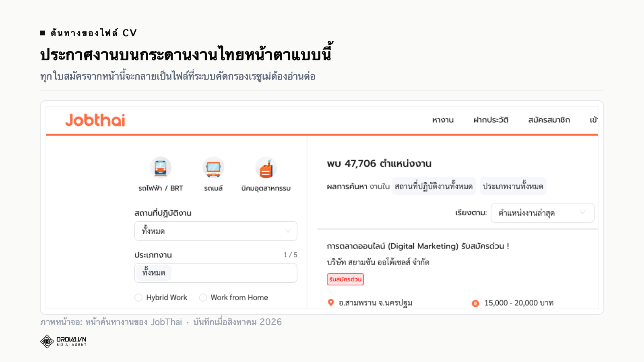
Task: Click the ประเภทงานทั้งหมด filter chip
Action: coord(513,186)
